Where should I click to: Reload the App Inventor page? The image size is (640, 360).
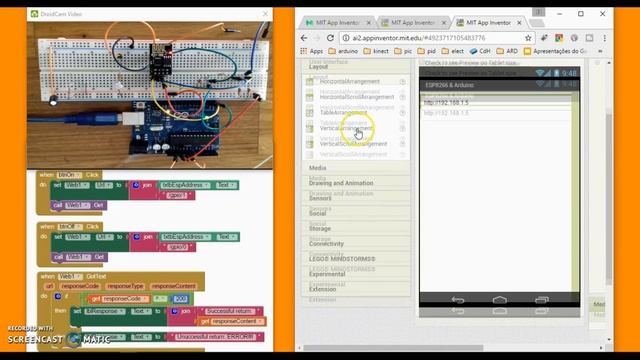(x=330, y=38)
